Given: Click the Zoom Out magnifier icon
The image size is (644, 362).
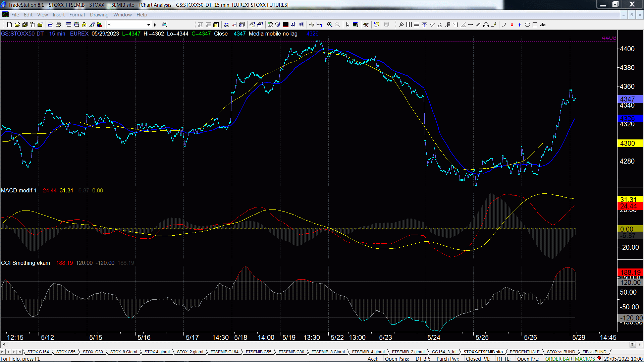Looking at the screenshot, I should [337, 25].
